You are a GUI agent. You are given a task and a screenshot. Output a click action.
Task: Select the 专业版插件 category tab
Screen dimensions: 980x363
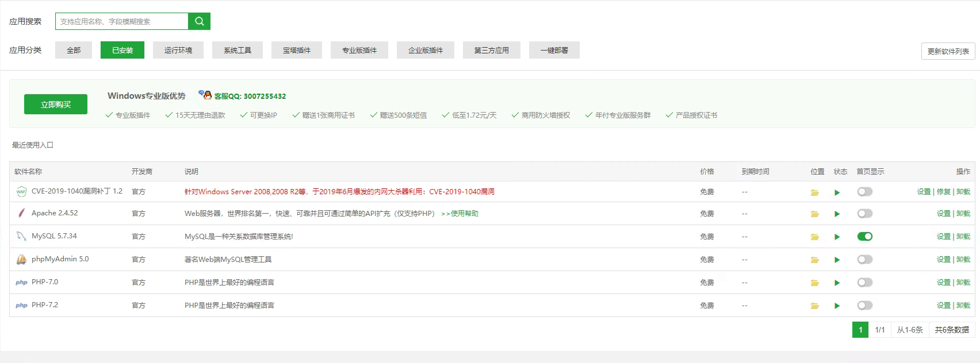(359, 50)
